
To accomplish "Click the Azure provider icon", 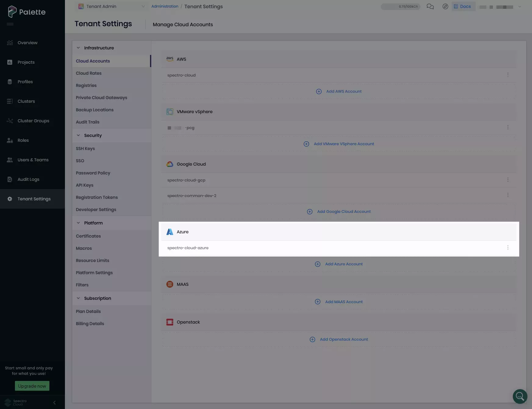I will tap(170, 231).
